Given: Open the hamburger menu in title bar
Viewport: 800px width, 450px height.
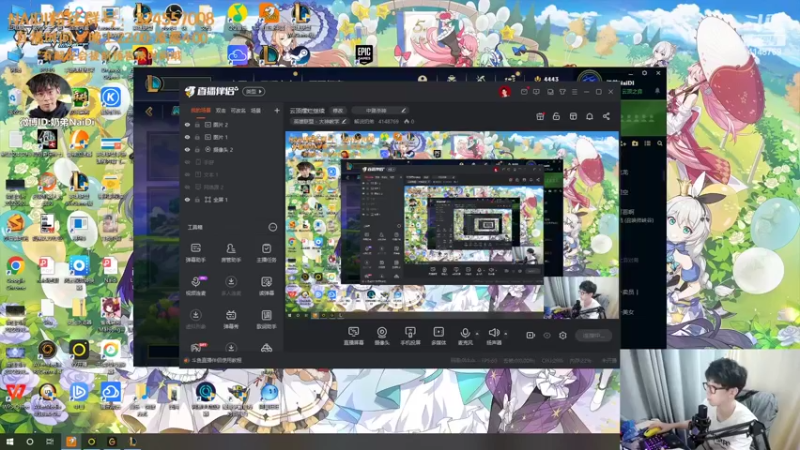Looking at the screenshot, I should pos(574,92).
